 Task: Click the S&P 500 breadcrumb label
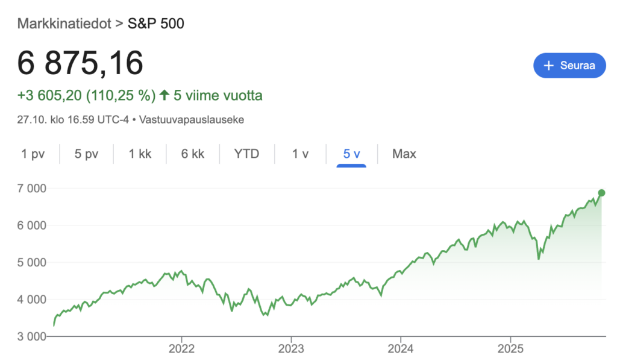tap(155, 24)
